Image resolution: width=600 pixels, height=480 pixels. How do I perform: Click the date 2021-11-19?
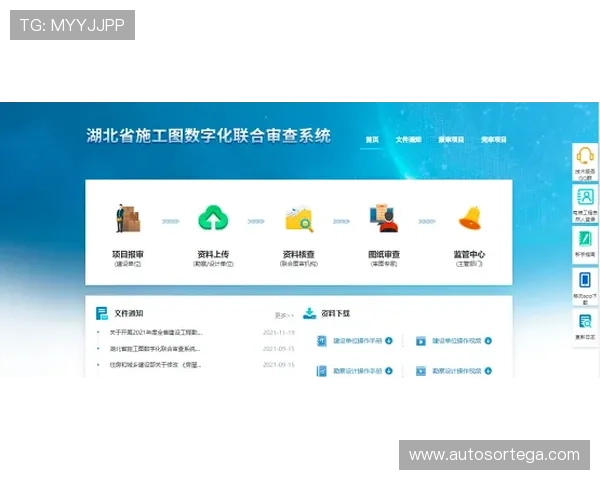(x=279, y=333)
